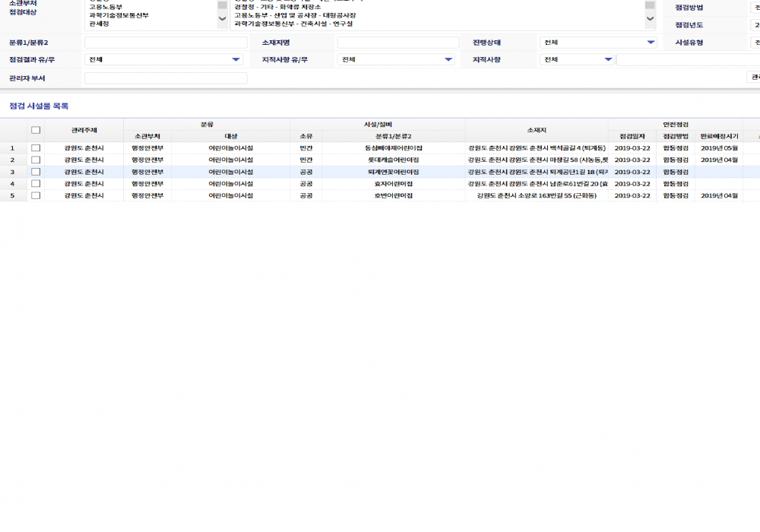This screenshot has height=532, width=760.
Task: Click into the 소재지명 text field
Action: tap(398, 43)
